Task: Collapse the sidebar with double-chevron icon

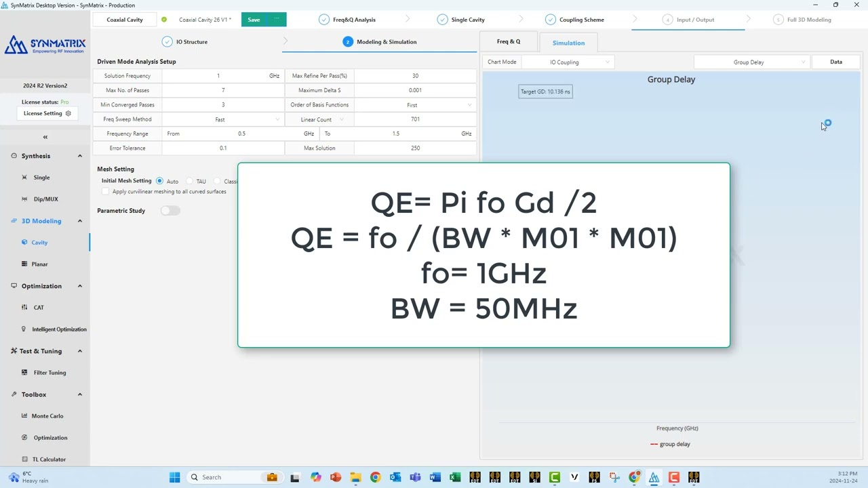Action: (45, 137)
